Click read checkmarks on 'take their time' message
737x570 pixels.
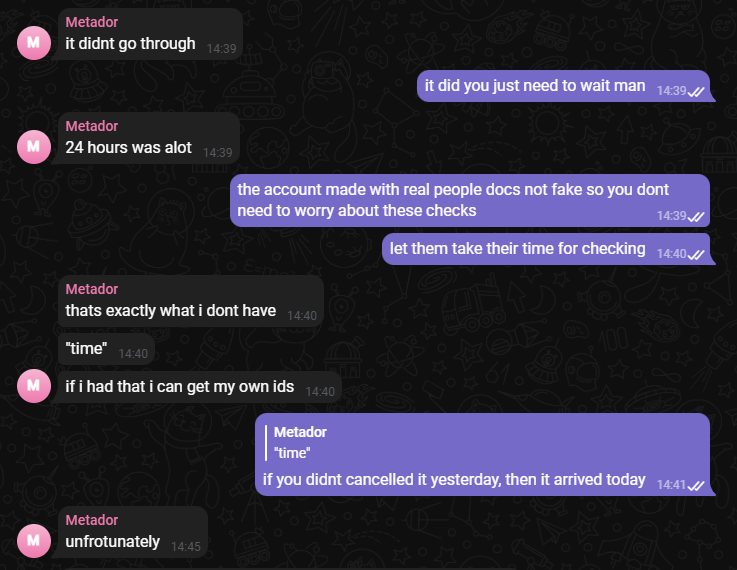tap(696, 255)
